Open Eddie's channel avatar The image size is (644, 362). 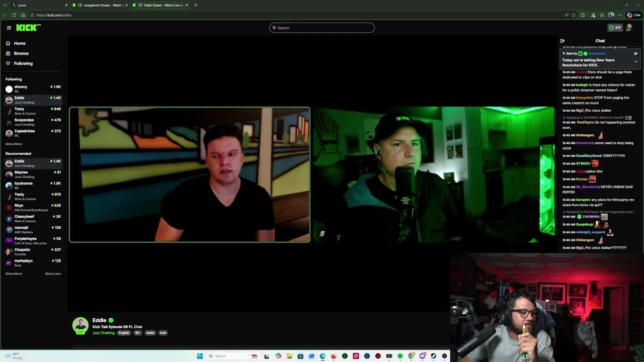80,325
